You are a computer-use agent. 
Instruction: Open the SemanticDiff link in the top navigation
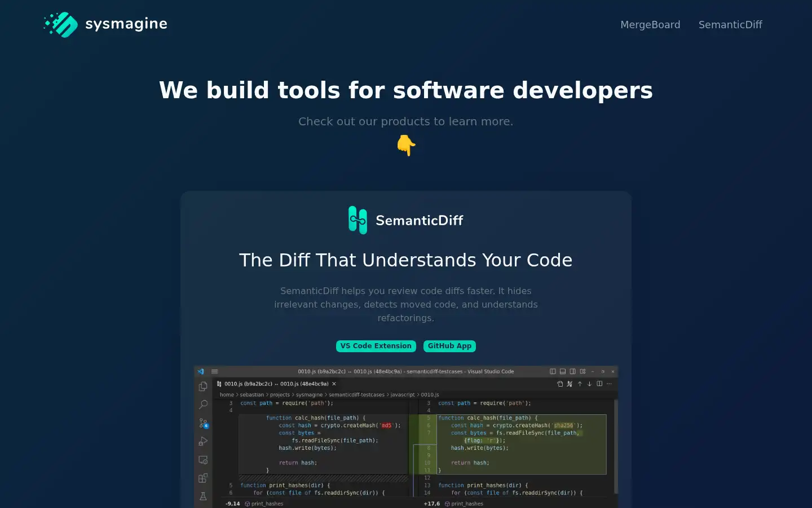point(730,25)
